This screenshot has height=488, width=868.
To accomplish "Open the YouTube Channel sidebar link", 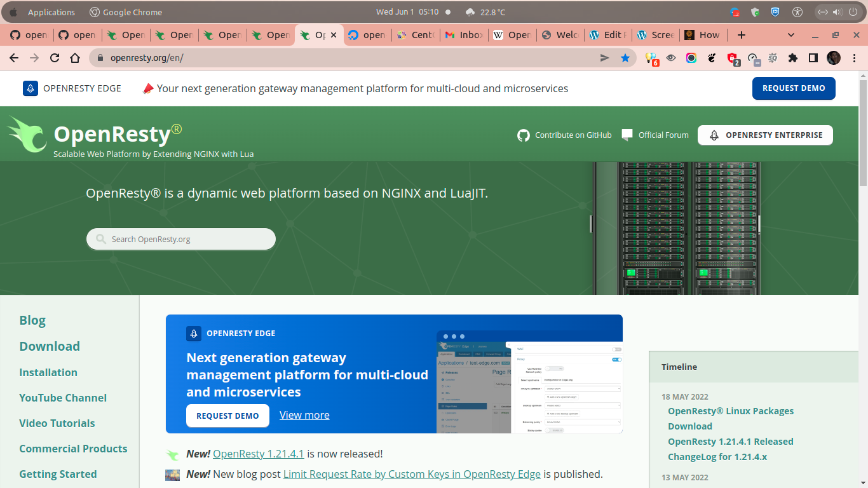I will (x=63, y=398).
